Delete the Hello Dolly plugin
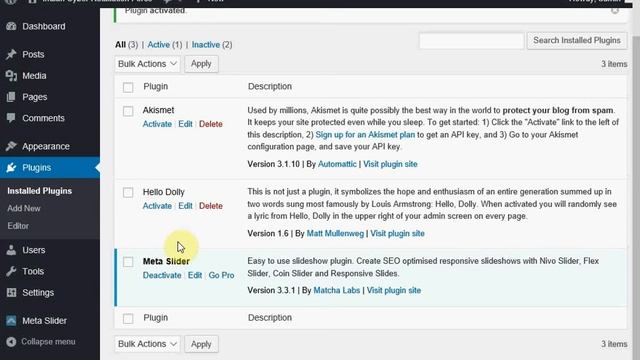 211,206
